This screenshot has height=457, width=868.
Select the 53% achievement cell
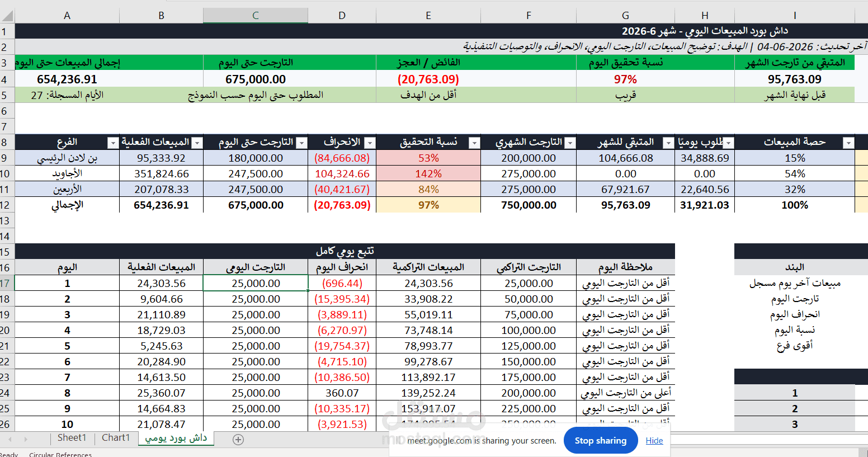tap(428, 158)
